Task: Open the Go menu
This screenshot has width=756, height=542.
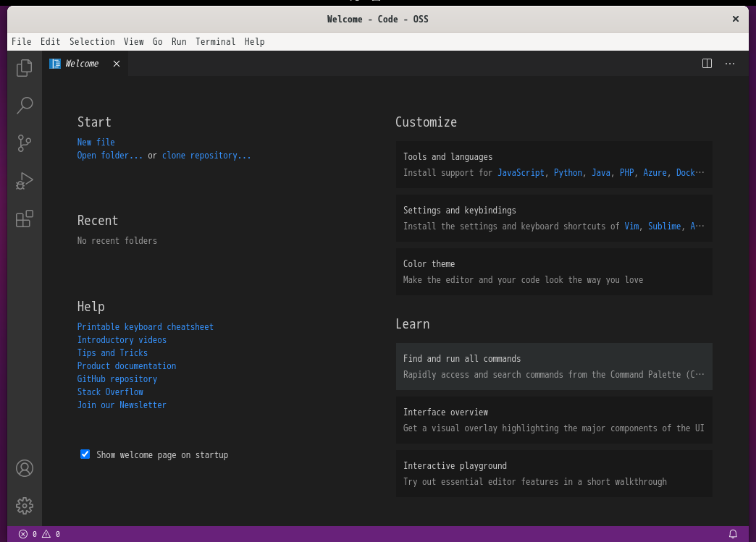Action: coord(158,41)
